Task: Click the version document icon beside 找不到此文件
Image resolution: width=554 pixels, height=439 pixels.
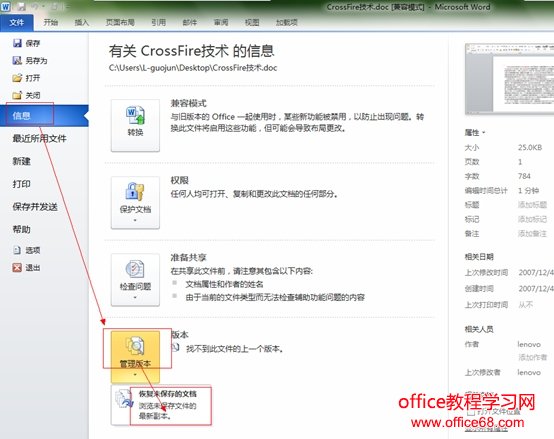Action: tap(176, 348)
